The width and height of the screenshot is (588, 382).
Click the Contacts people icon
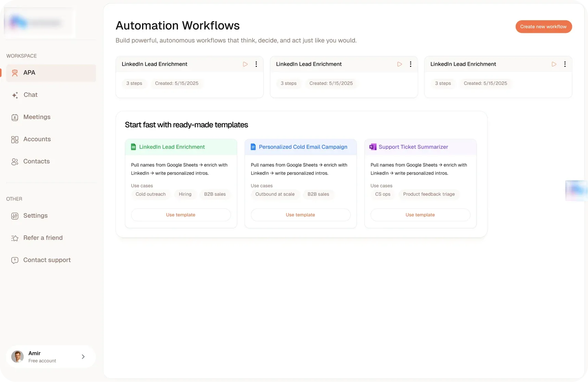tap(15, 162)
